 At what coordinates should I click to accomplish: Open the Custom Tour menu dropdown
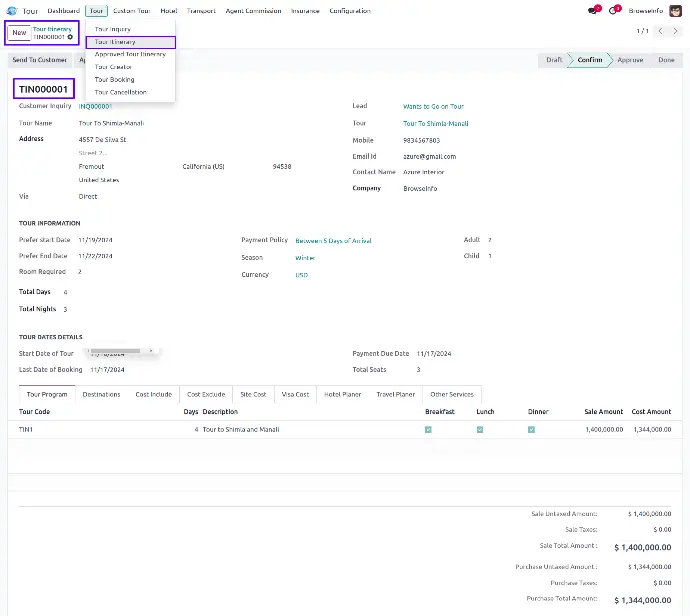[131, 11]
